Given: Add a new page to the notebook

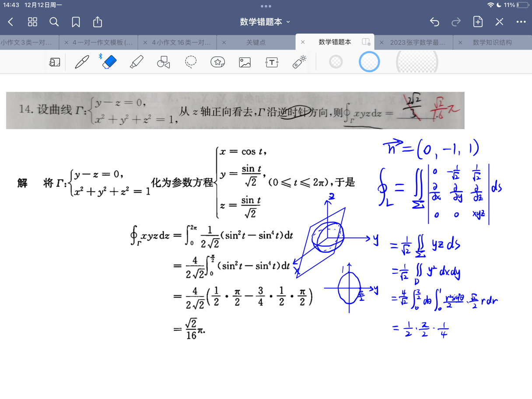Looking at the screenshot, I should 478,21.
